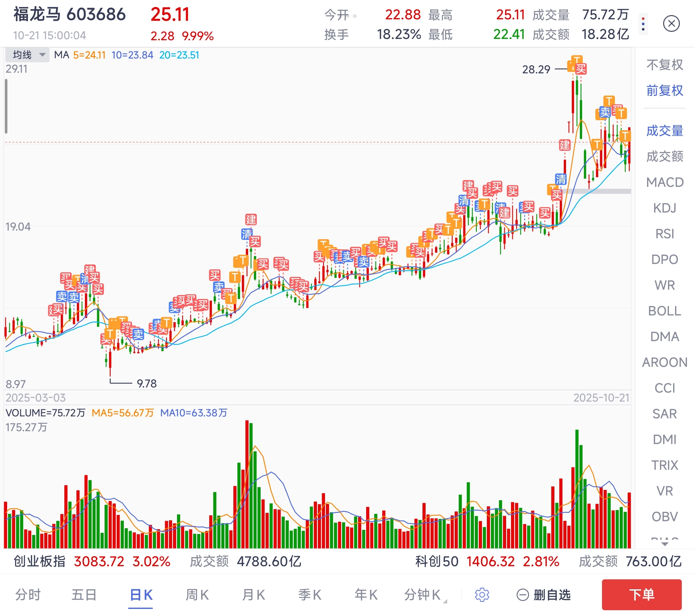Click the minus icon beside 删自选
695x616 pixels.
coord(523,594)
